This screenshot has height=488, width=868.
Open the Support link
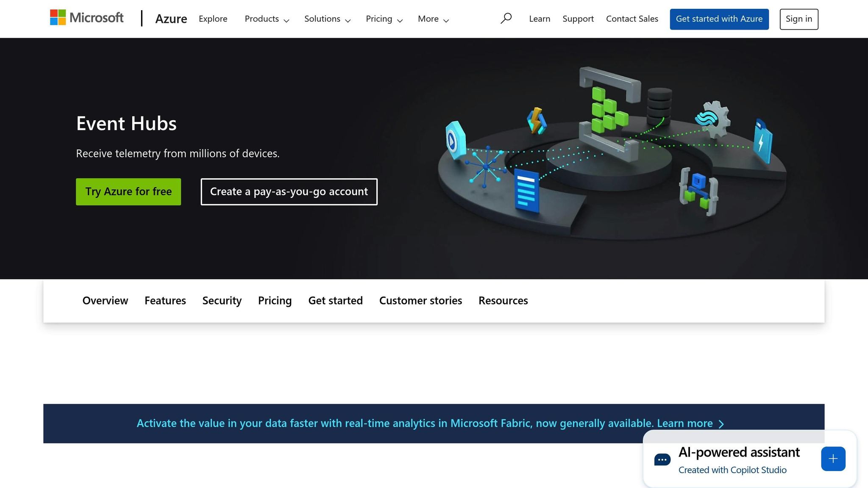point(578,19)
